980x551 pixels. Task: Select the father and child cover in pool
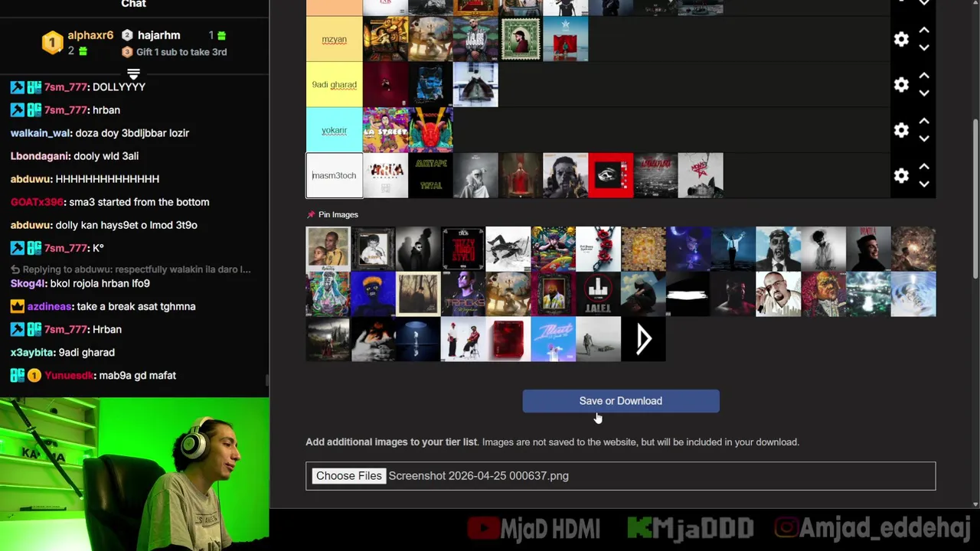coord(328,249)
